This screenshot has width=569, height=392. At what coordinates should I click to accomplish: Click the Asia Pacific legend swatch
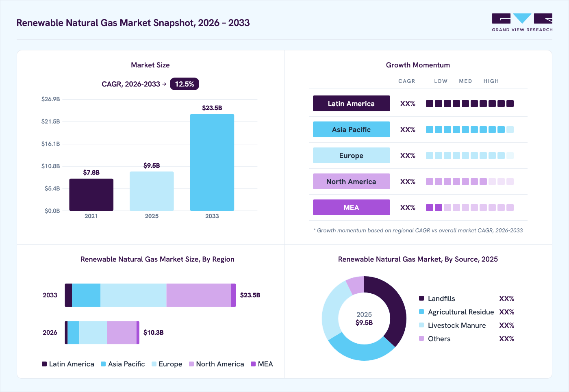103,364
